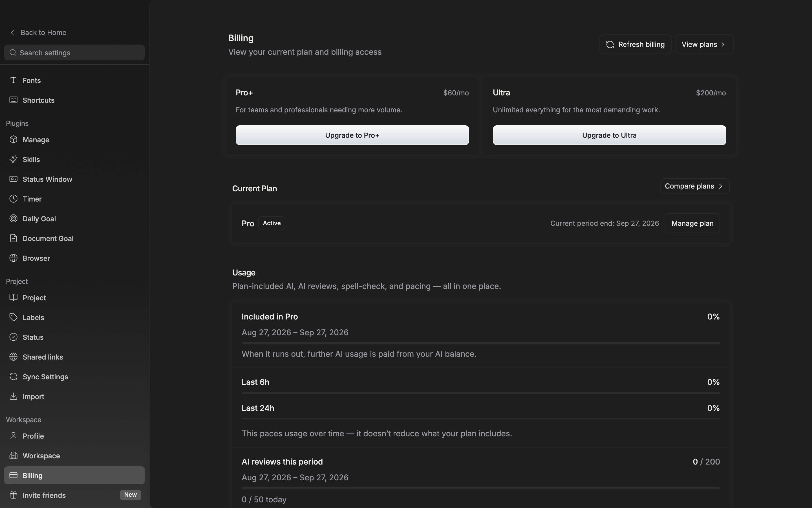Open Compare plans
Image resolution: width=812 pixels, height=508 pixels.
click(x=694, y=186)
